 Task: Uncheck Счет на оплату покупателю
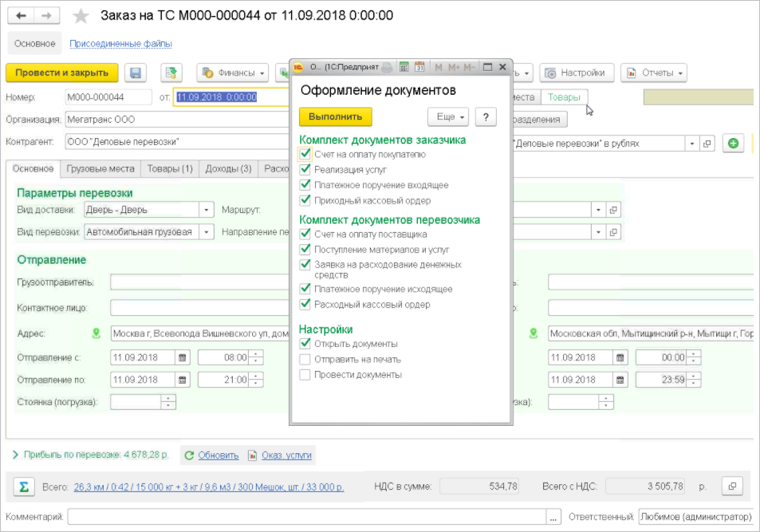tap(305, 154)
